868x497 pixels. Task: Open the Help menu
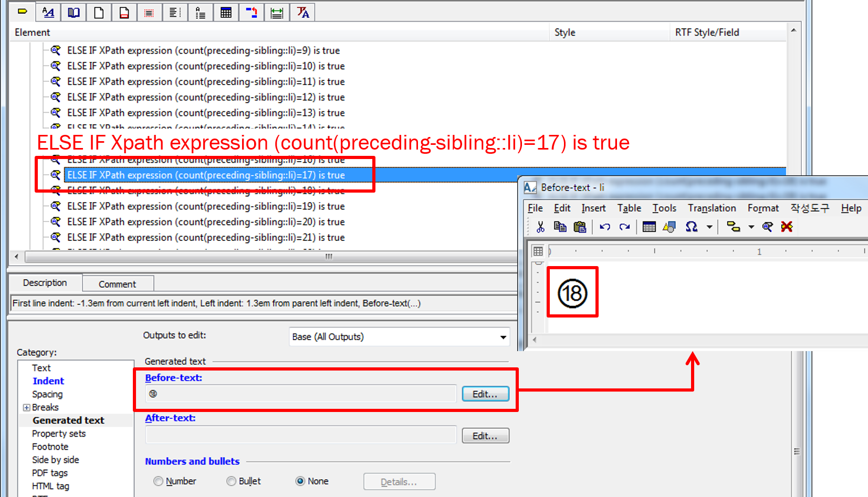click(x=851, y=208)
